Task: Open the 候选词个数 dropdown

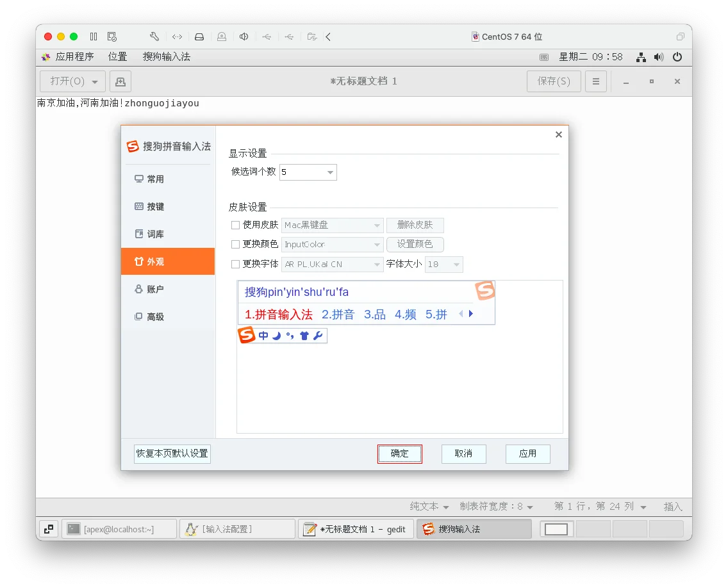Action: (308, 172)
